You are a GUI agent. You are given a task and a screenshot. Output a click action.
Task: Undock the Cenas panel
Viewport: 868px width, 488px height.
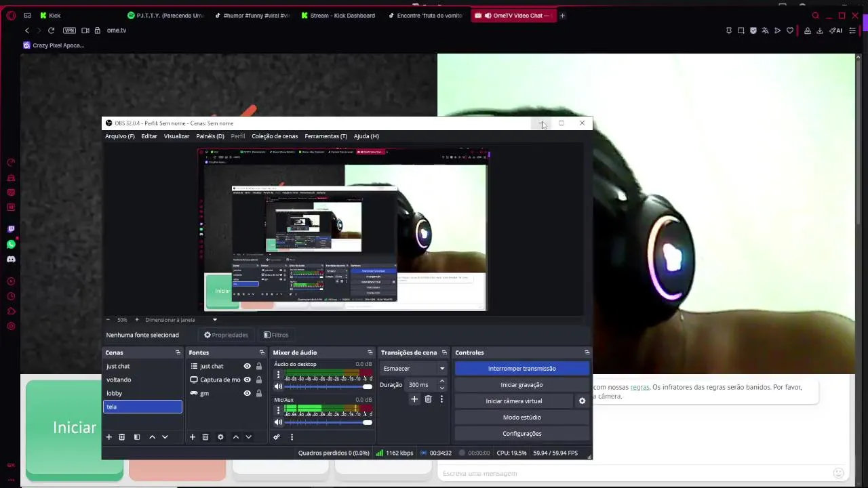click(178, 352)
